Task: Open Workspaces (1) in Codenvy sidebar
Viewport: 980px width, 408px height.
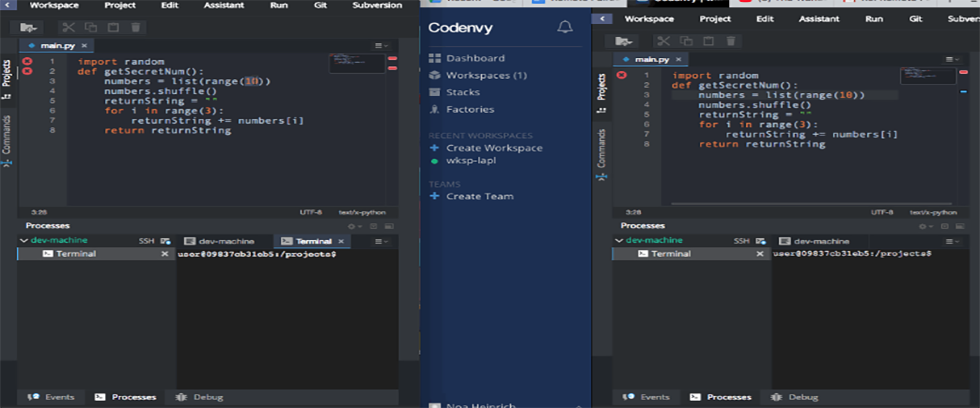Action: coord(479,75)
